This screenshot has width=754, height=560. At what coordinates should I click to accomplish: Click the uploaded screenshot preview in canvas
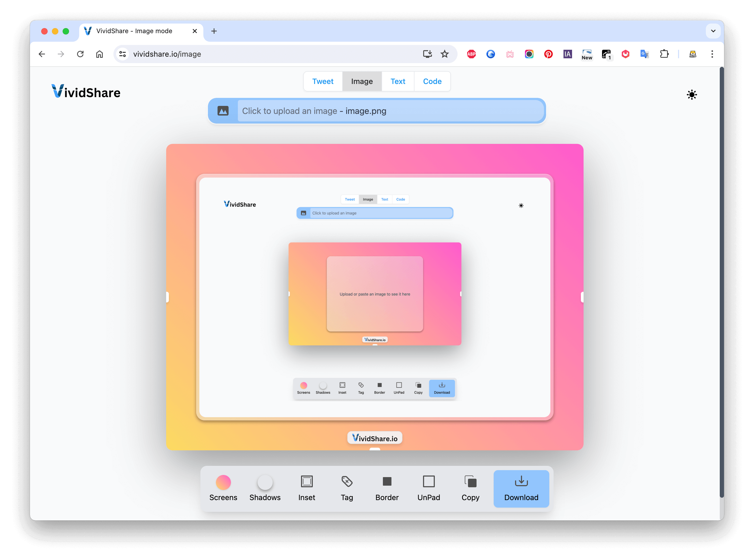pyautogui.click(x=375, y=297)
